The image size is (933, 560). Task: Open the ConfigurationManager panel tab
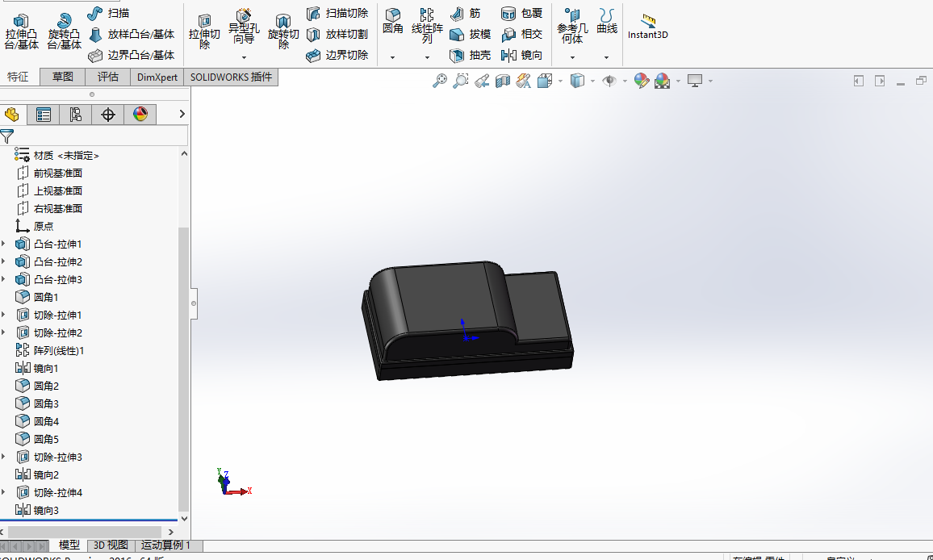pyautogui.click(x=76, y=115)
